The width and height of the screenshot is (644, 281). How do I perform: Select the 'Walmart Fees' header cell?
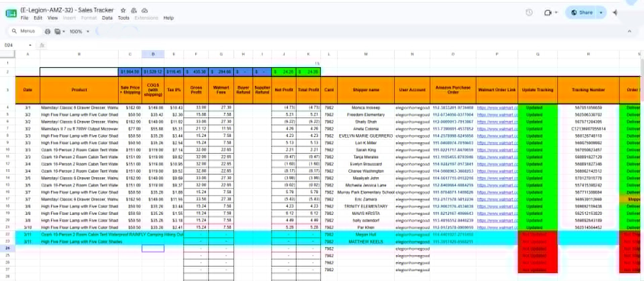coord(221,90)
